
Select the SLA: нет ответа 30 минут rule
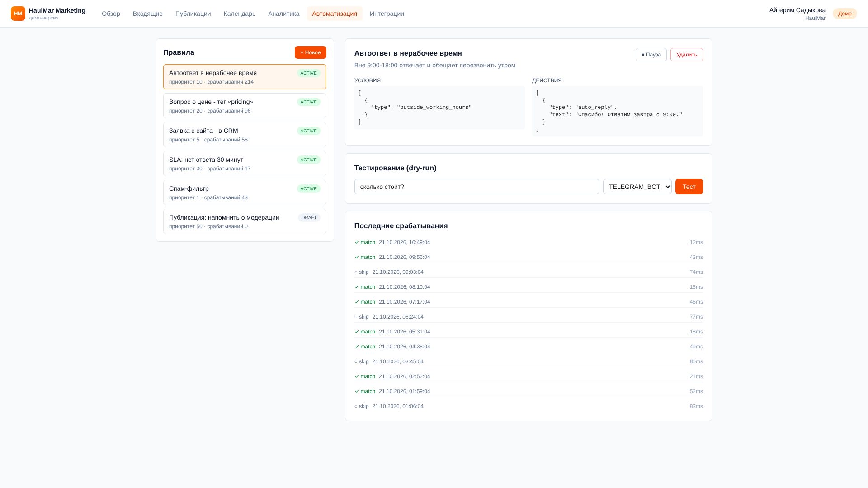pyautogui.click(x=245, y=164)
